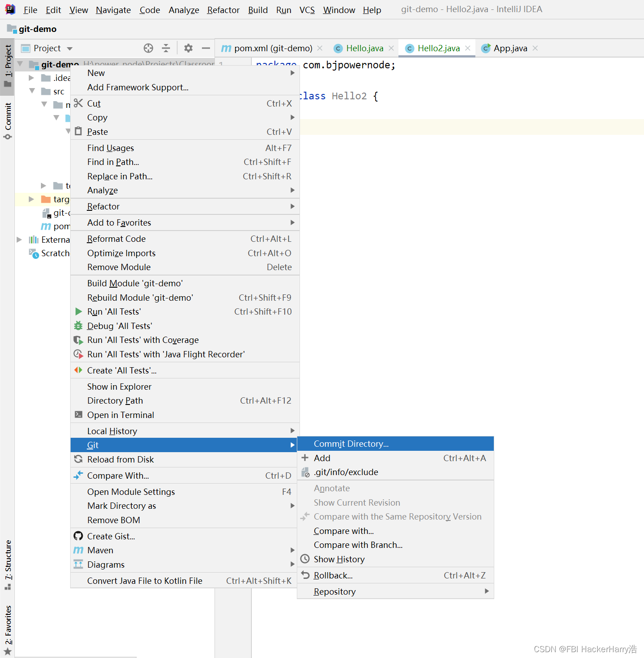
Task: Switch to the Hello.java tab
Action: click(365, 48)
